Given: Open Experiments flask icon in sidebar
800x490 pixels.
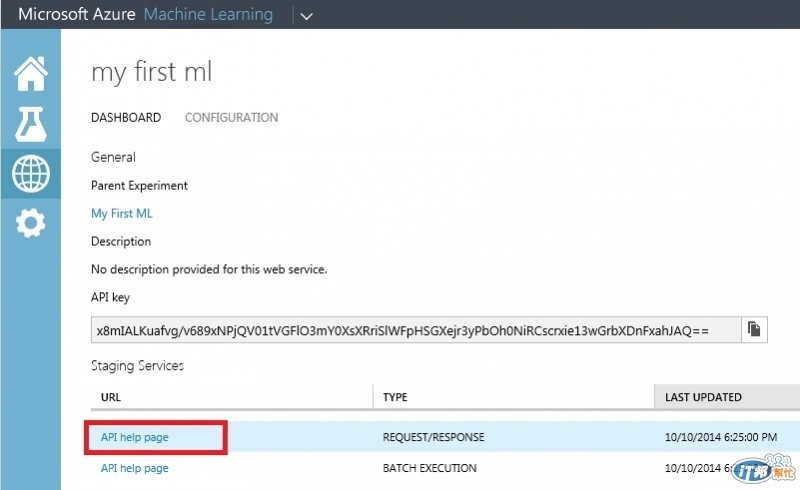Looking at the screenshot, I should tap(31, 124).
